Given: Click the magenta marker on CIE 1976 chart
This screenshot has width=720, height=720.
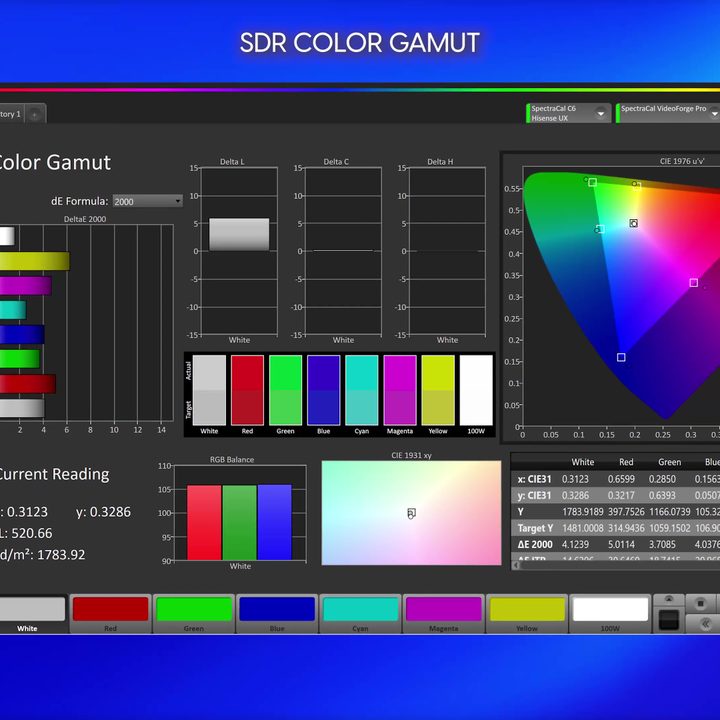Looking at the screenshot, I should pos(694,283).
